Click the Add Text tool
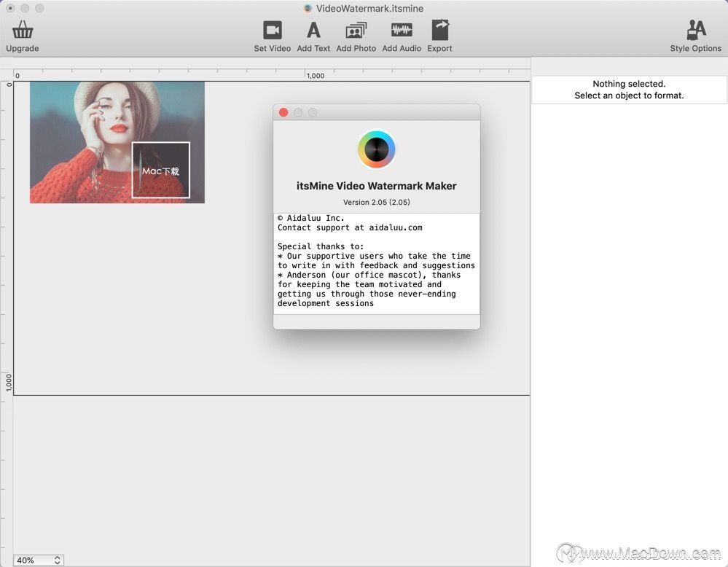This screenshot has width=728, height=567. click(x=313, y=30)
